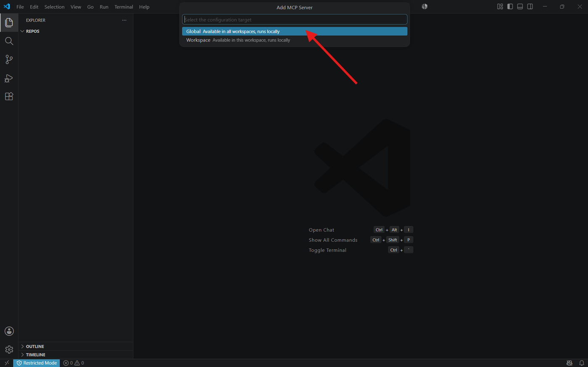
Task: Open the View menu
Action: (x=76, y=7)
